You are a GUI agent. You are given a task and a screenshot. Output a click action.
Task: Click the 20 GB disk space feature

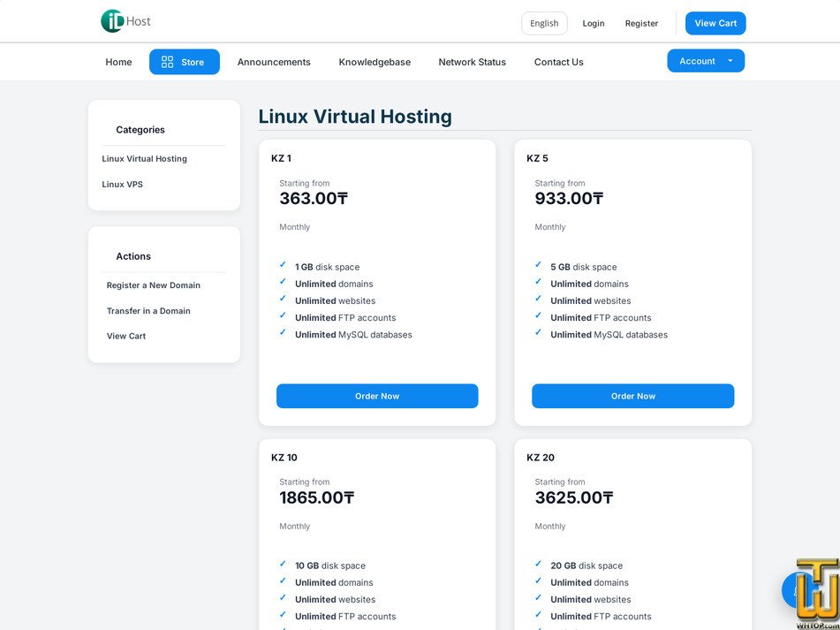pos(586,565)
